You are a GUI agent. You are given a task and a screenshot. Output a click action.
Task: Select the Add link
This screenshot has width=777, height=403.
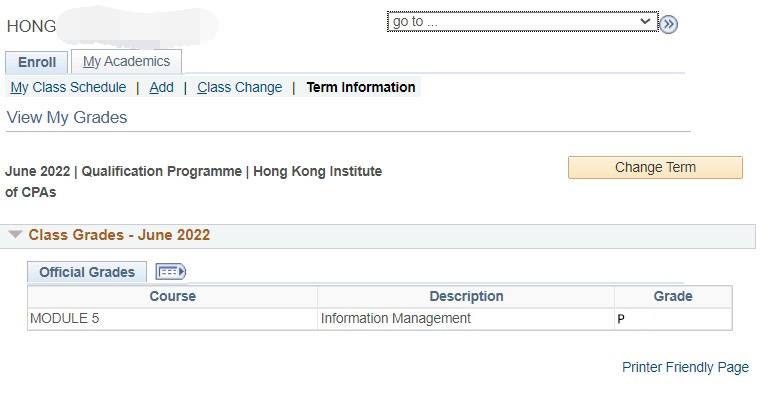click(x=162, y=87)
